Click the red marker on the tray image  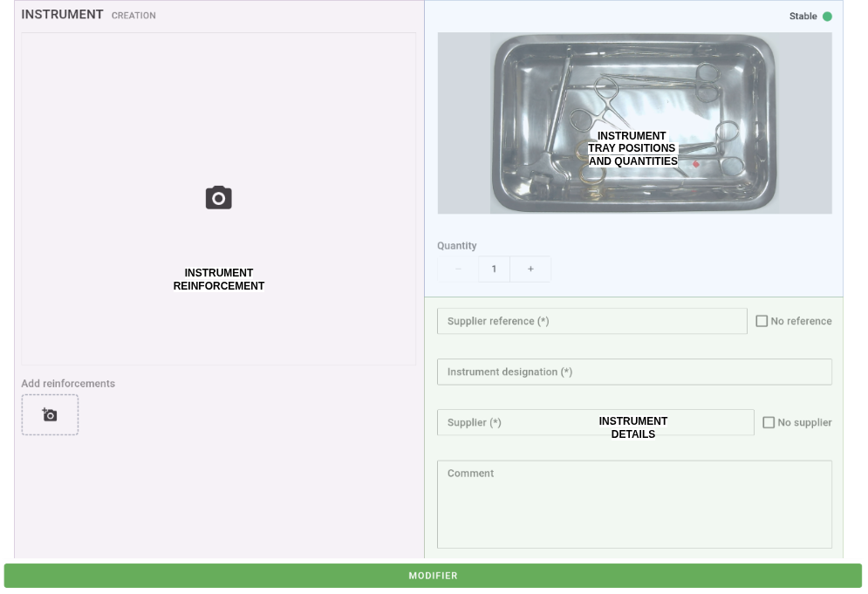[695, 164]
